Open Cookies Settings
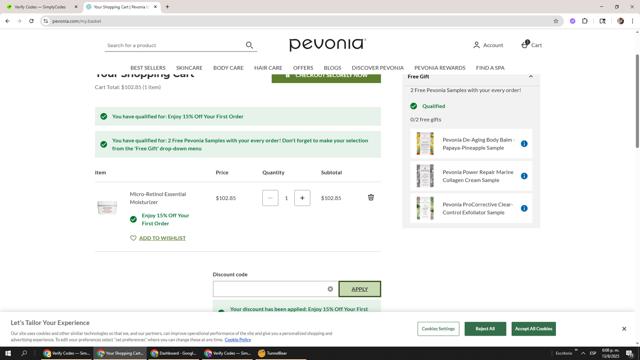 point(438,329)
